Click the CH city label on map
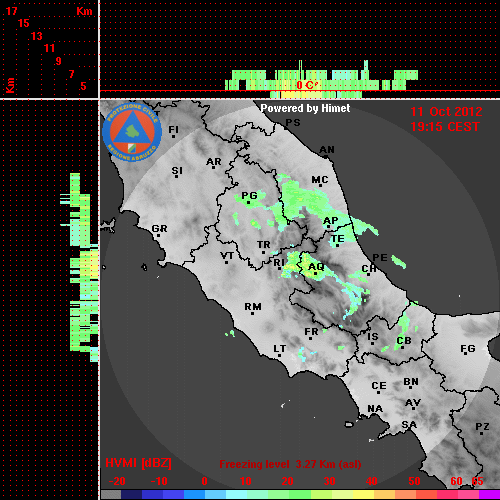Screen dimensions: 500x500 click(x=369, y=268)
